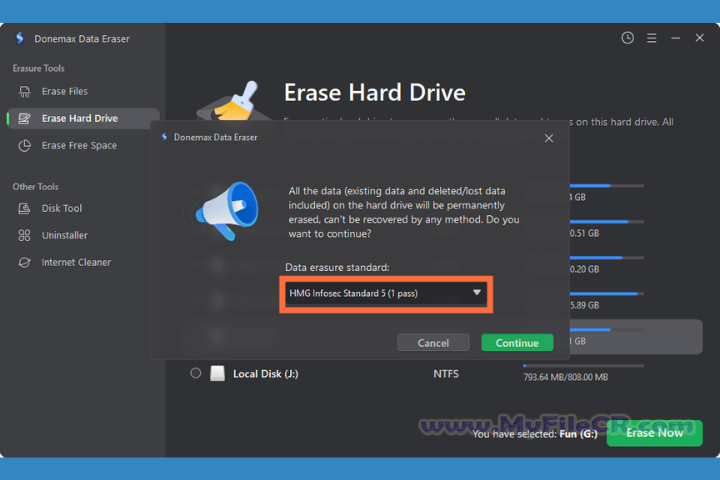Click the Cancel button in dialog
The image size is (720, 480).
point(433,343)
